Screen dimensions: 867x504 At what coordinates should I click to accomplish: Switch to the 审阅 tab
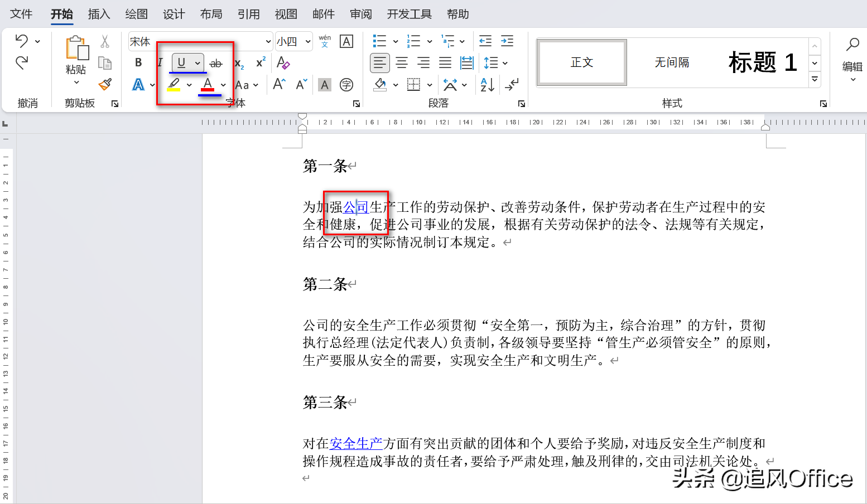(x=360, y=14)
